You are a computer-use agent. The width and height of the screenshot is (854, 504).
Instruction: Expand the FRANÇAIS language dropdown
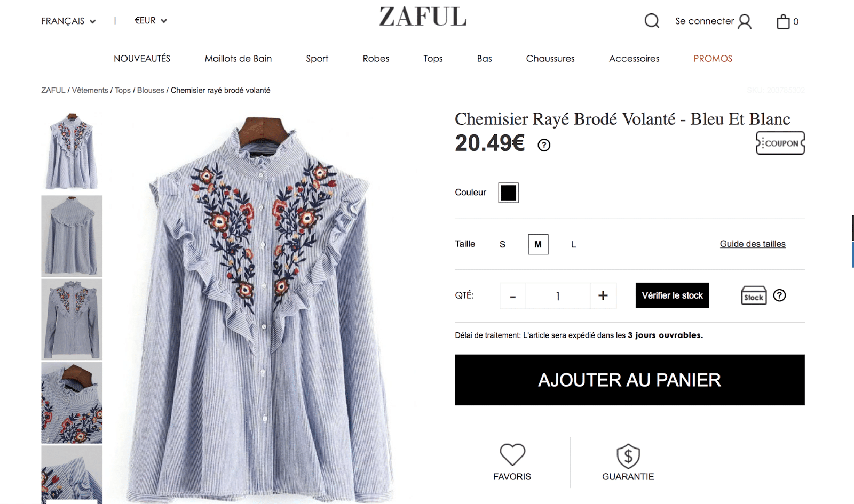[68, 21]
